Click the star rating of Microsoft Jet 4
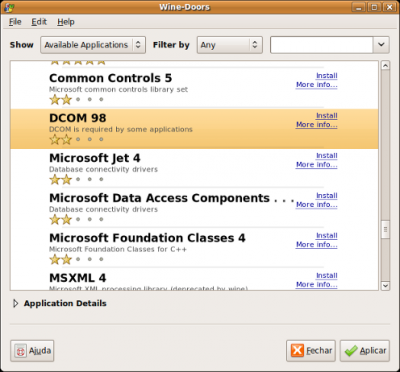This screenshot has height=372, width=400. (77, 179)
